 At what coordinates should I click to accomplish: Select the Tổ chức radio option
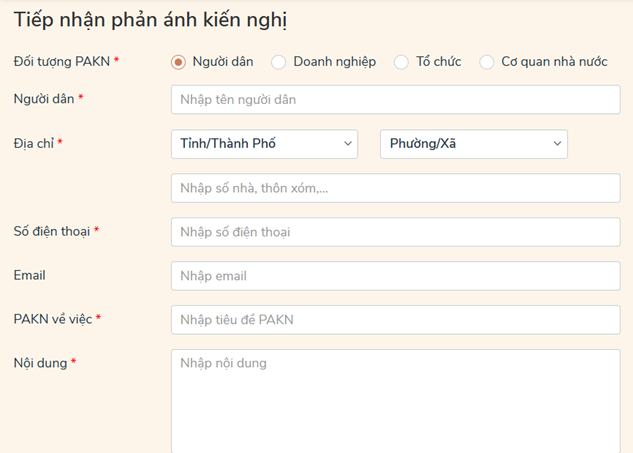click(402, 62)
